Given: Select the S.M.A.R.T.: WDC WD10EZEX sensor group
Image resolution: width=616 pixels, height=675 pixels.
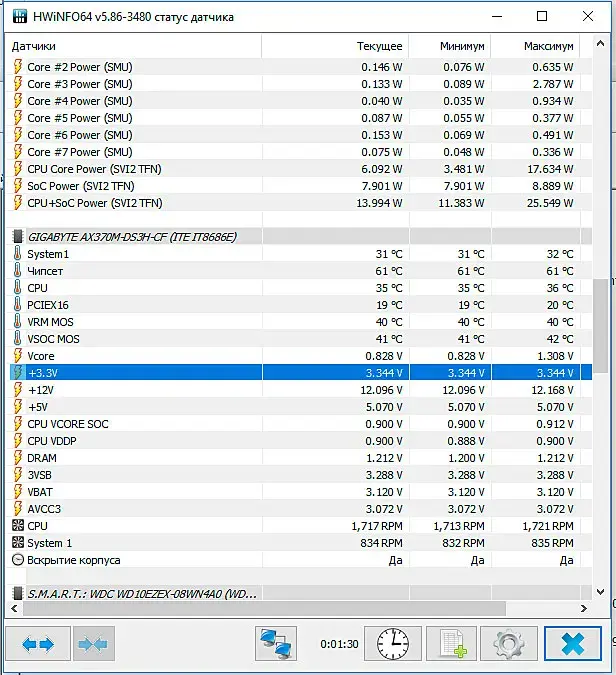Looking at the screenshot, I should 299,594.
